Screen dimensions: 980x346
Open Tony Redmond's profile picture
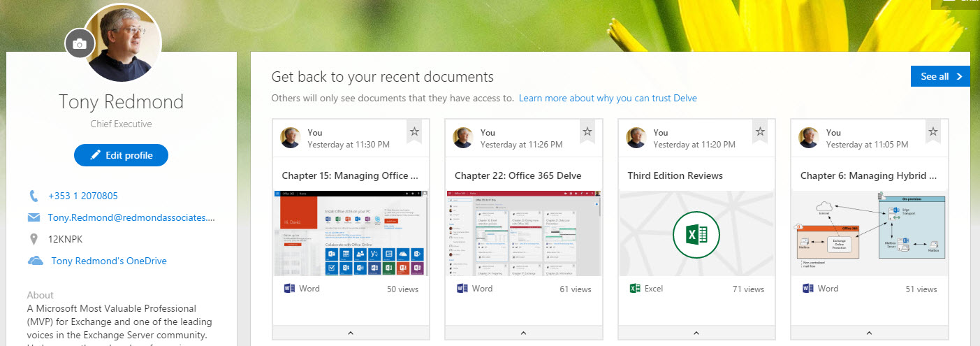(x=122, y=43)
